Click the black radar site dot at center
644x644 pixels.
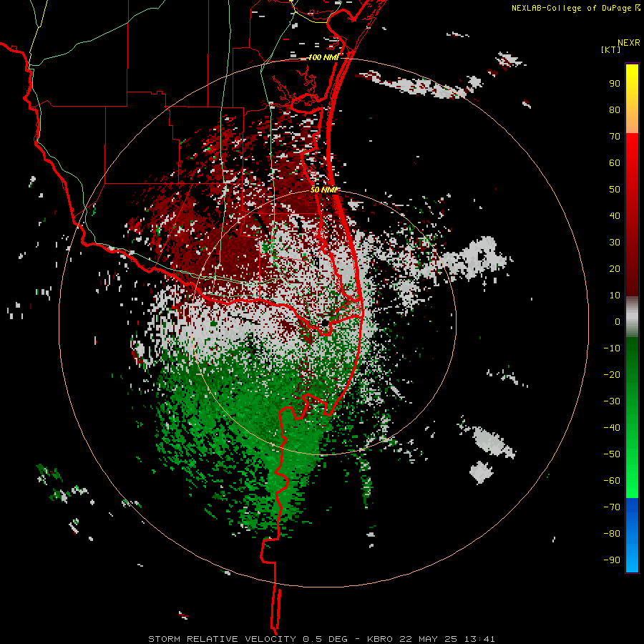click(x=325, y=323)
